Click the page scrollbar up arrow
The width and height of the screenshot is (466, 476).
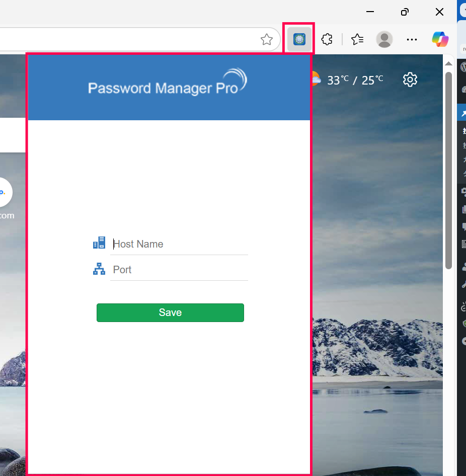448,63
